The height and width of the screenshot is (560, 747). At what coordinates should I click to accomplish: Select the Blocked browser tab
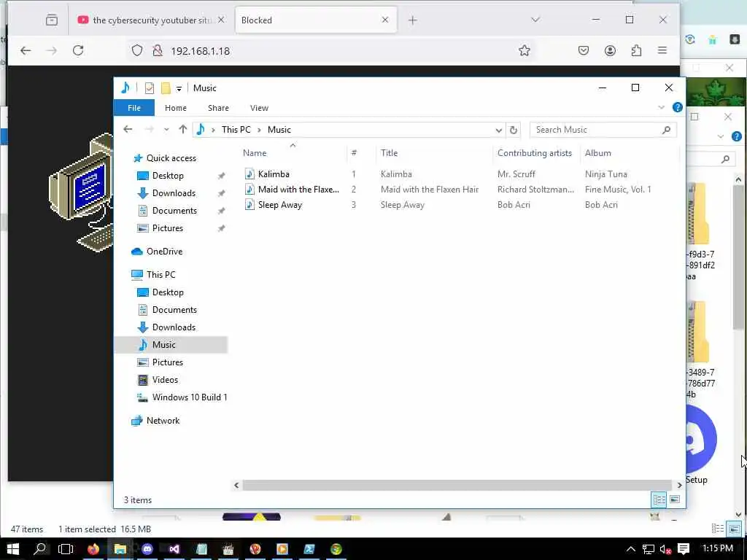pos(315,20)
